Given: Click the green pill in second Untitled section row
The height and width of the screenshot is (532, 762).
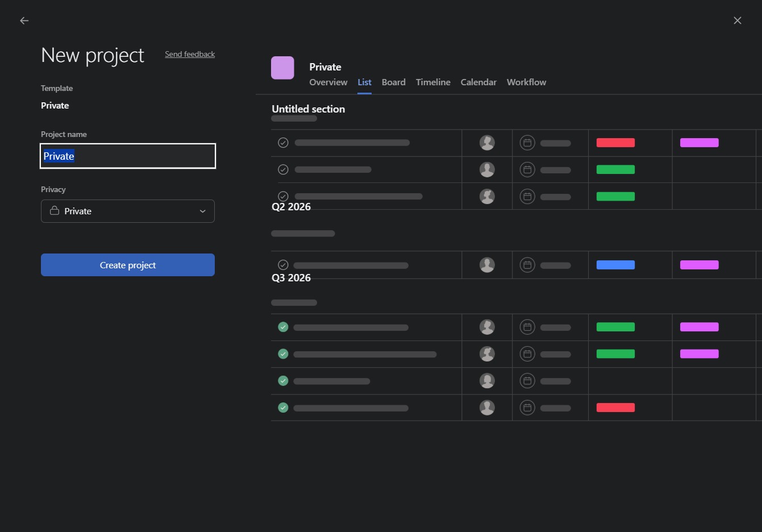Looking at the screenshot, I should click(615, 169).
